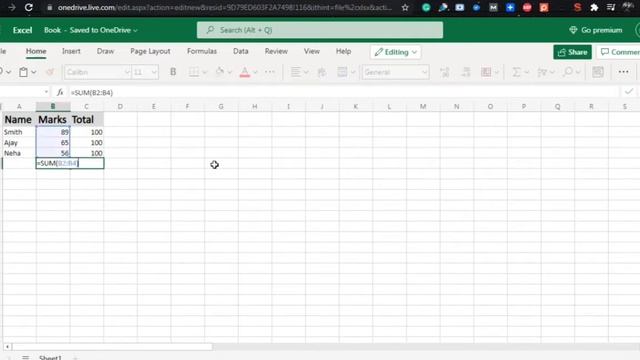Screen dimensions: 640x360
Task: Reload the page in the browser
Action: coord(29,7)
